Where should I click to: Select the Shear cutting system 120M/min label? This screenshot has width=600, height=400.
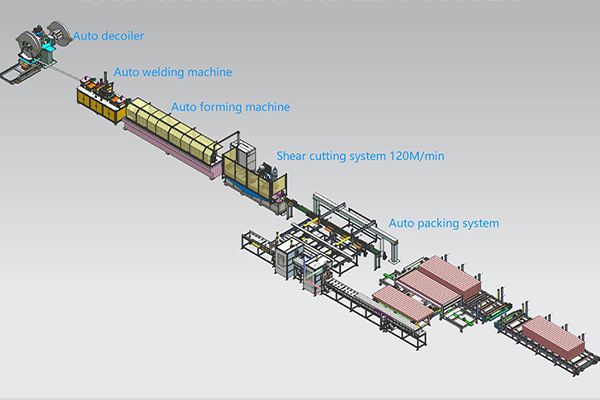tap(345, 157)
